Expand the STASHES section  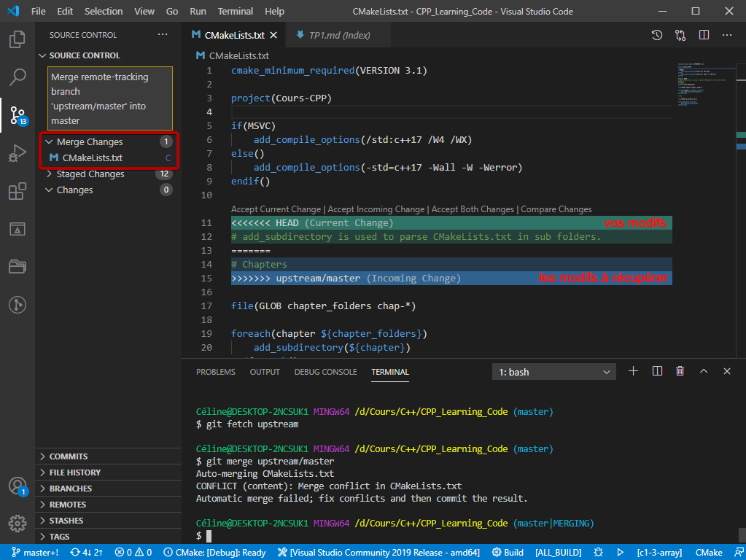pos(109,521)
